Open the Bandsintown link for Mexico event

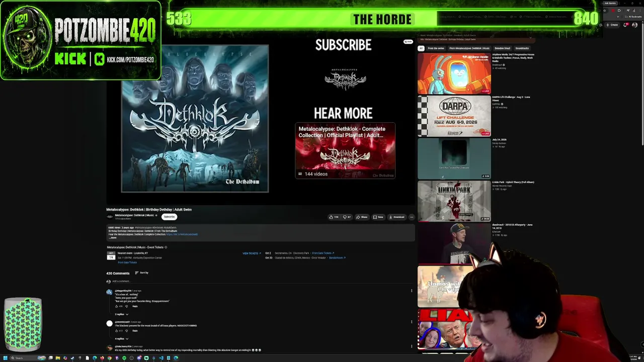coord(337,258)
